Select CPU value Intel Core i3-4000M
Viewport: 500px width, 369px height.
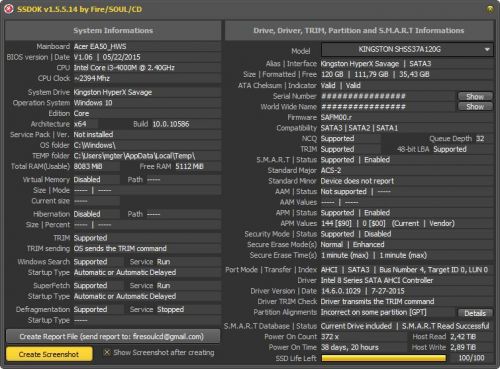124,68
